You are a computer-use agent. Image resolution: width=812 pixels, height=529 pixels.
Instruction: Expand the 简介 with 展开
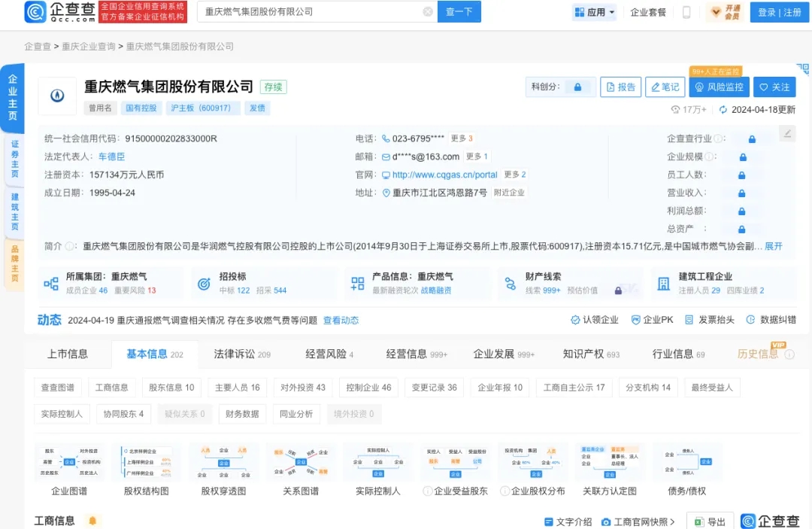point(774,246)
